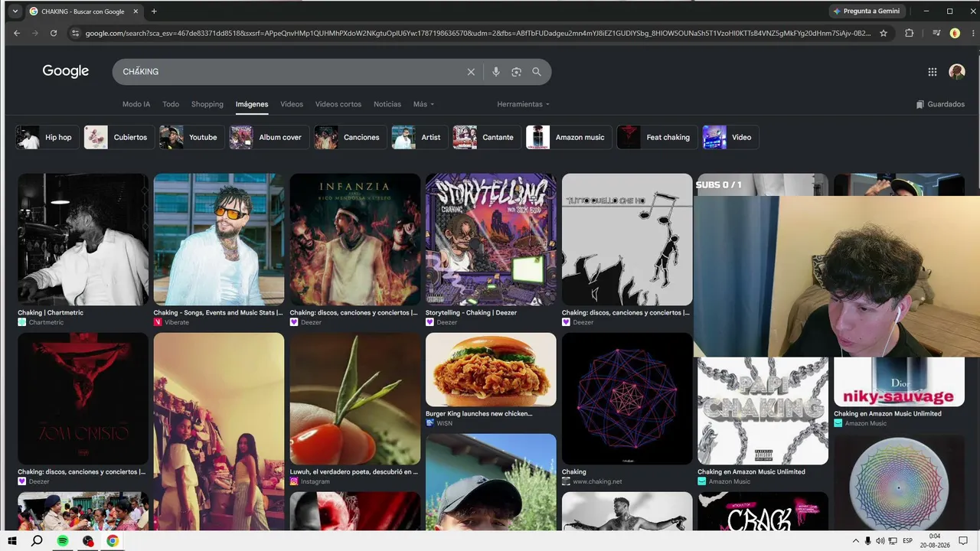Screen dimensions: 980x551
Task: Filter images by the Album cover chip
Action: coord(269,138)
